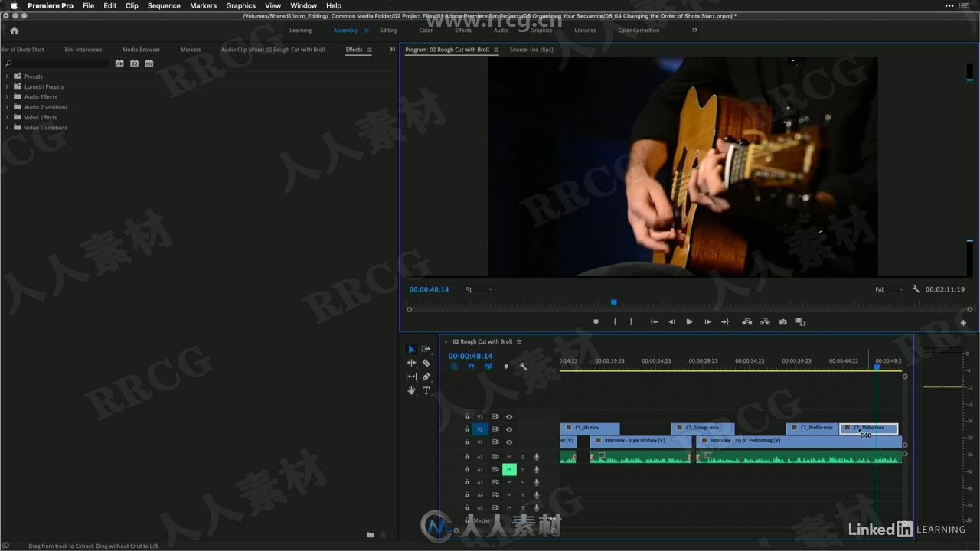Screen dimensions: 980x551
Task: Target the V2 track header
Action: [480, 429]
